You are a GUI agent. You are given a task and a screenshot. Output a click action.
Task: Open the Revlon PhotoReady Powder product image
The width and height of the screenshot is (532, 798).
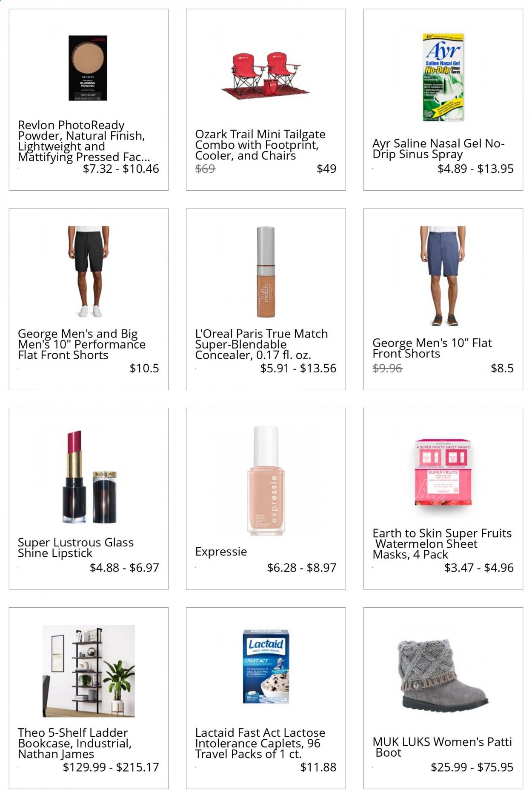[x=88, y=68]
